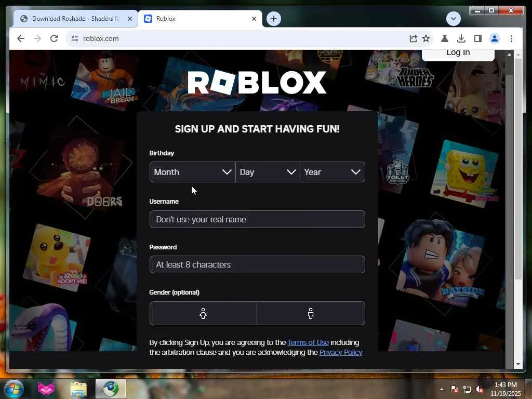Image resolution: width=532 pixels, height=399 pixels.
Task: Select the Roblox tab
Action: (200, 19)
